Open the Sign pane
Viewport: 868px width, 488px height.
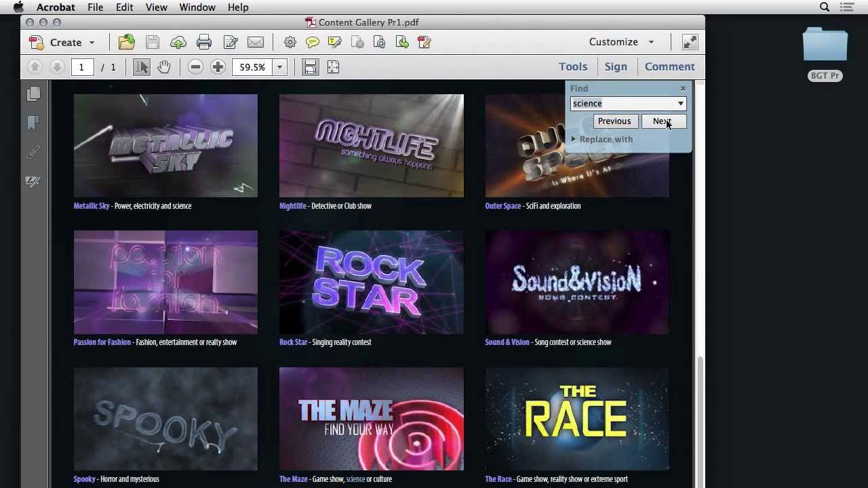[x=616, y=66]
